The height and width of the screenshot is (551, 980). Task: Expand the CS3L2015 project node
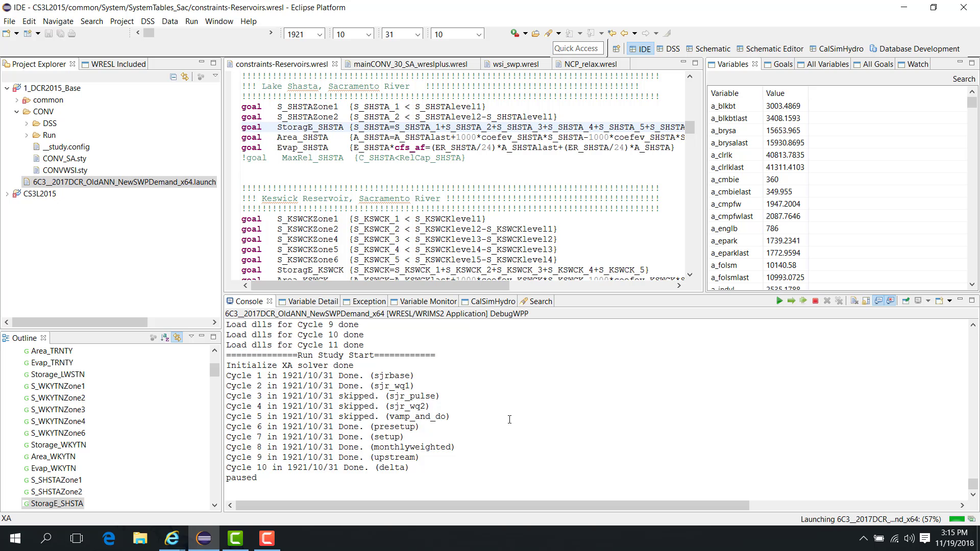(x=7, y=194)
